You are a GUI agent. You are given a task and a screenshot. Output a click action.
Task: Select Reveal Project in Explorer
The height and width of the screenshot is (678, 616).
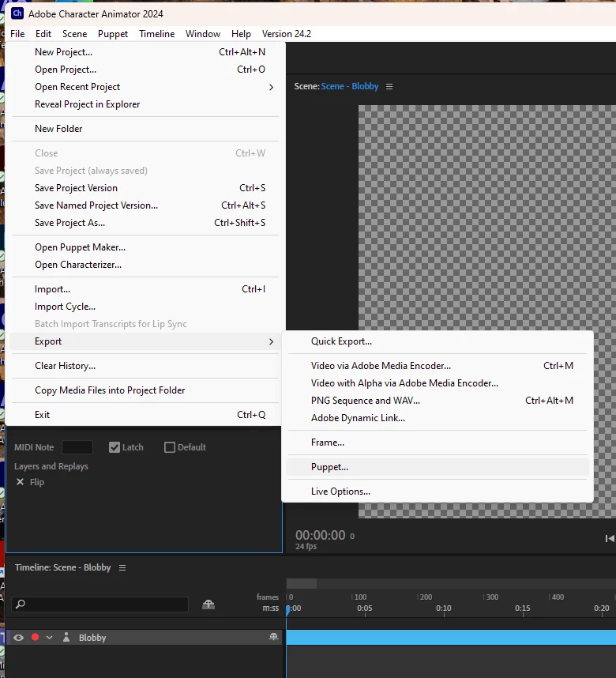[x=145, y=104]
